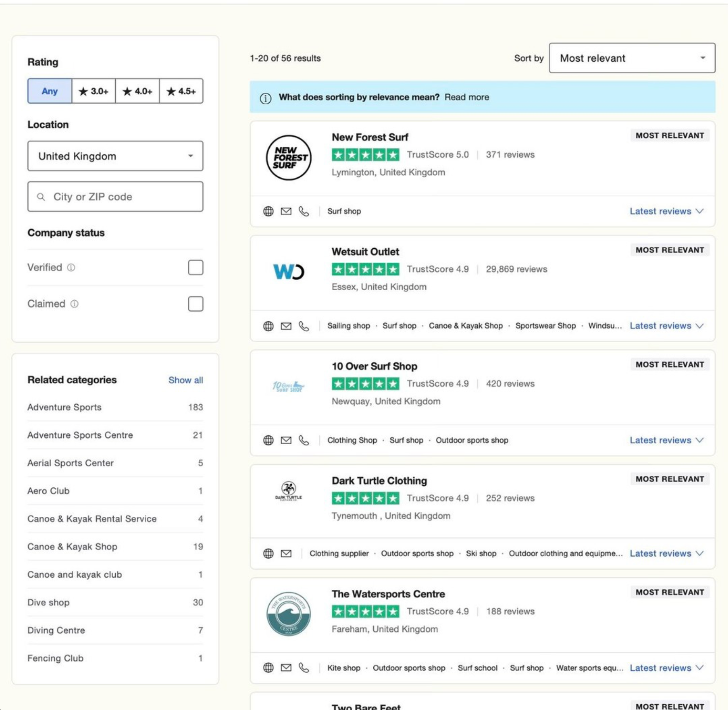
Task: Click the globe icon for The Watersports Centre
Action: (268, 667)
